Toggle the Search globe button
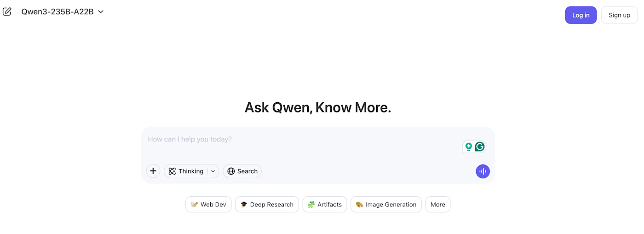644x234 pixels. coord(242,171)
